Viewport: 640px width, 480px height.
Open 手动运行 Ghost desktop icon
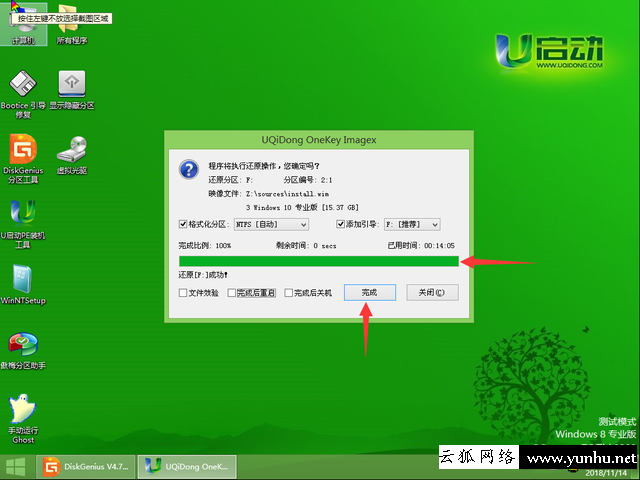click(23, 419)
